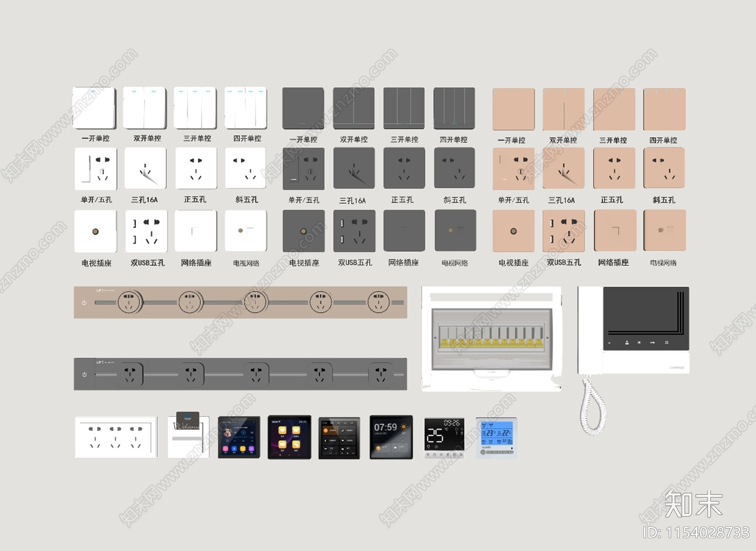
Task: Choose the gray 电视插座 TV socket
Action: [303, 231]
